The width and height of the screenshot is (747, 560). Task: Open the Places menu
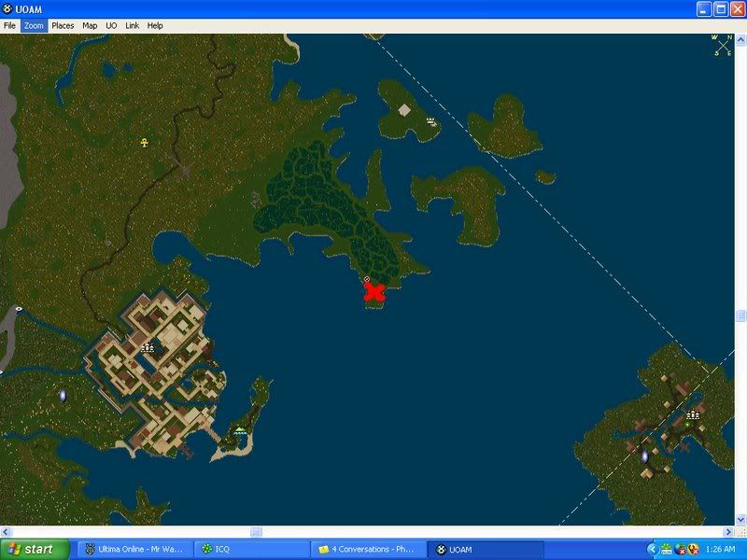(x=63, y=26)
